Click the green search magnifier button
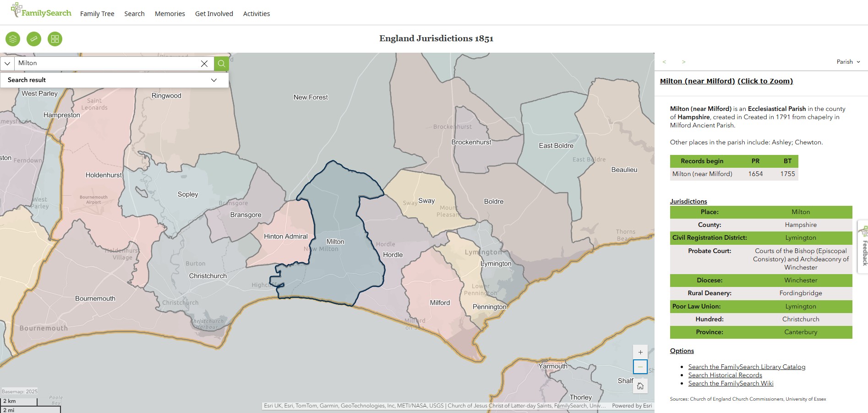The height and width of the screenshot is (413, 868). 222,64
